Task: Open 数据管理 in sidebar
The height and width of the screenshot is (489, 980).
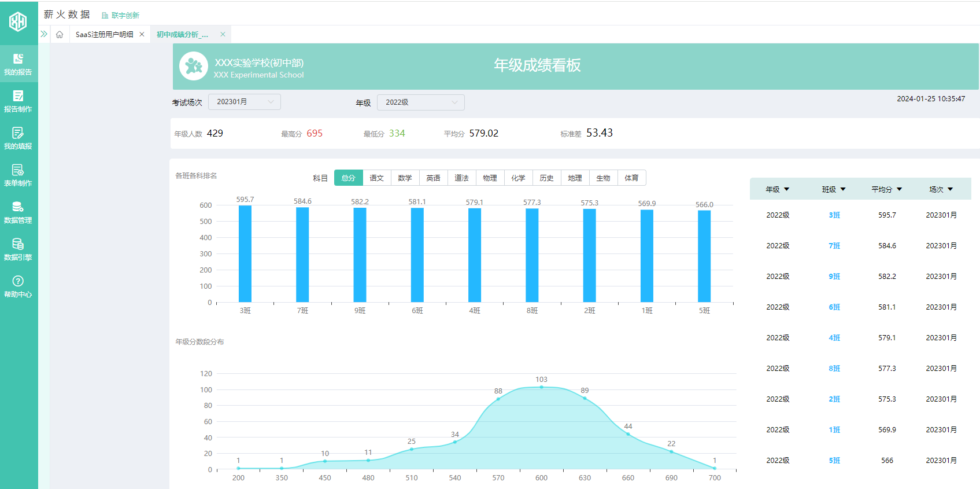Action: click(x=19, y=212)
